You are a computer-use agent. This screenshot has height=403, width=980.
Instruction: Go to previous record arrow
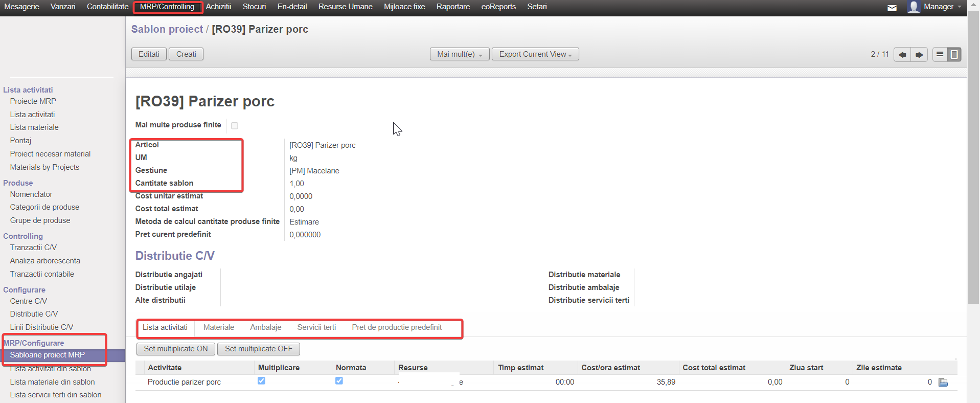(902, 55)
